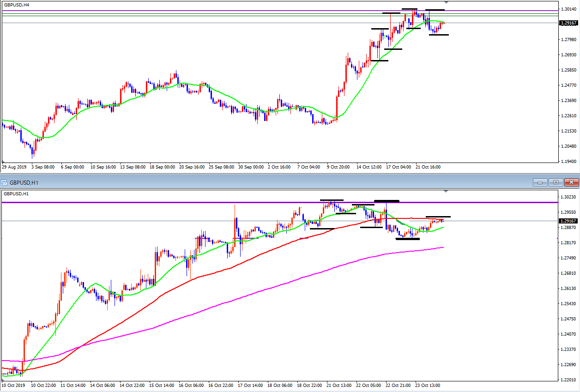Click the 1.27490 price level

568,258
